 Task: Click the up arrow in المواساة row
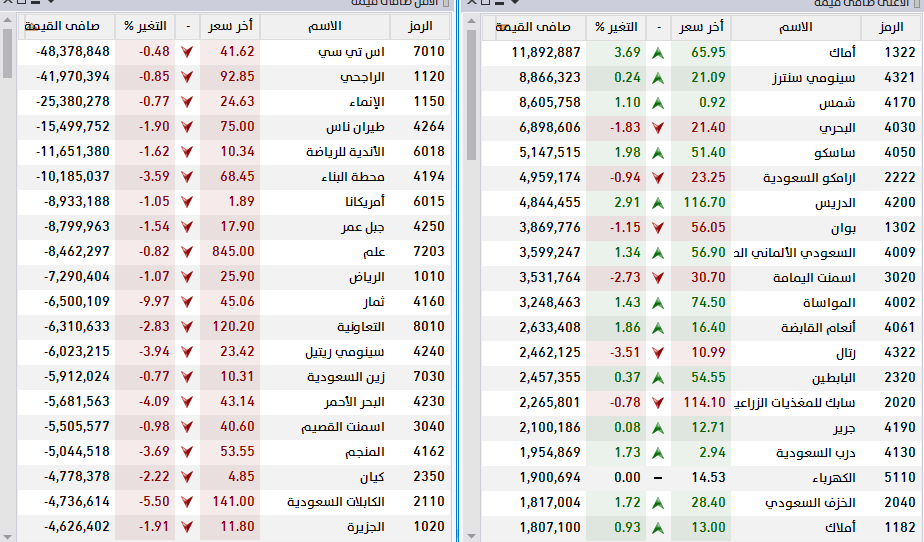click(x=658, y=303)
